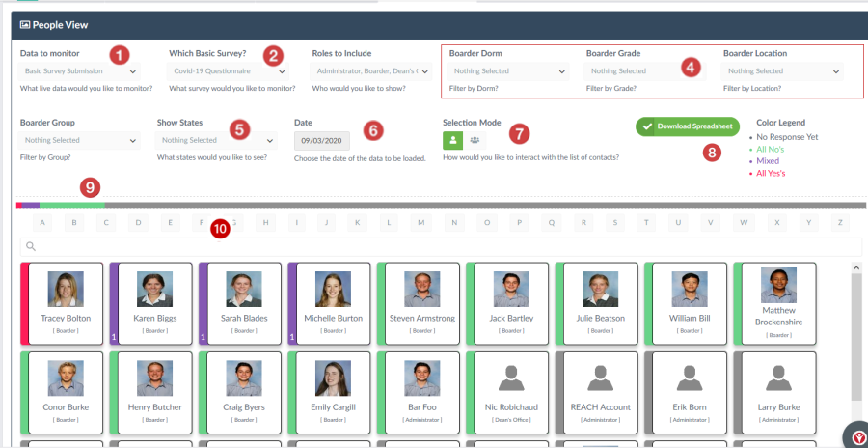Filter contacts by letter A

42,223
